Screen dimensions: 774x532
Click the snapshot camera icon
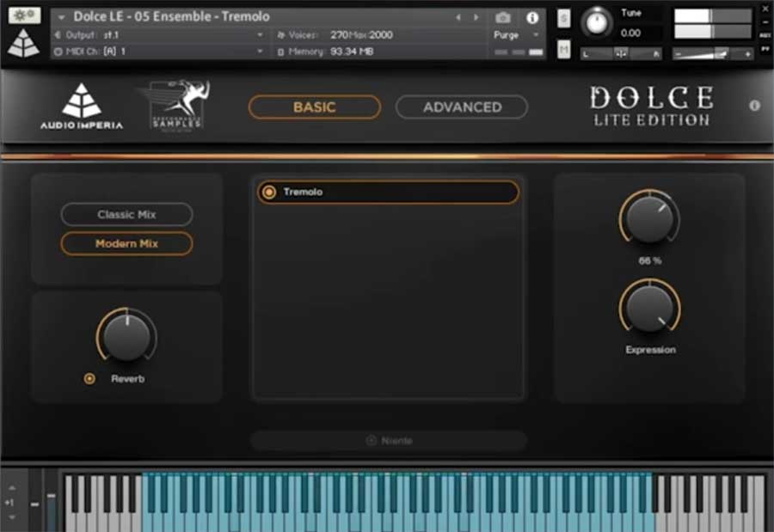[503, 18]
